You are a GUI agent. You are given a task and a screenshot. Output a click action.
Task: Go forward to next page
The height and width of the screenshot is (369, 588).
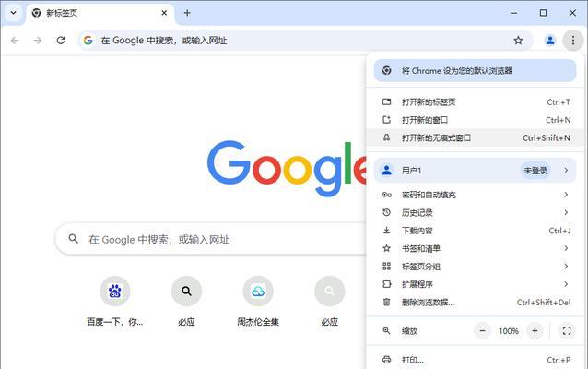38,41
